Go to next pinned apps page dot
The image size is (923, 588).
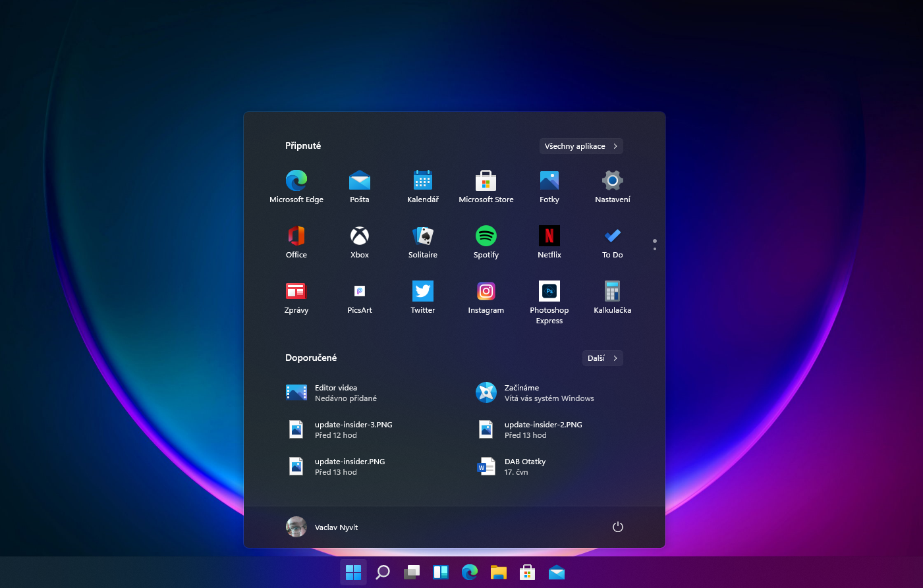pyautogui.click(x=655, y=249)
